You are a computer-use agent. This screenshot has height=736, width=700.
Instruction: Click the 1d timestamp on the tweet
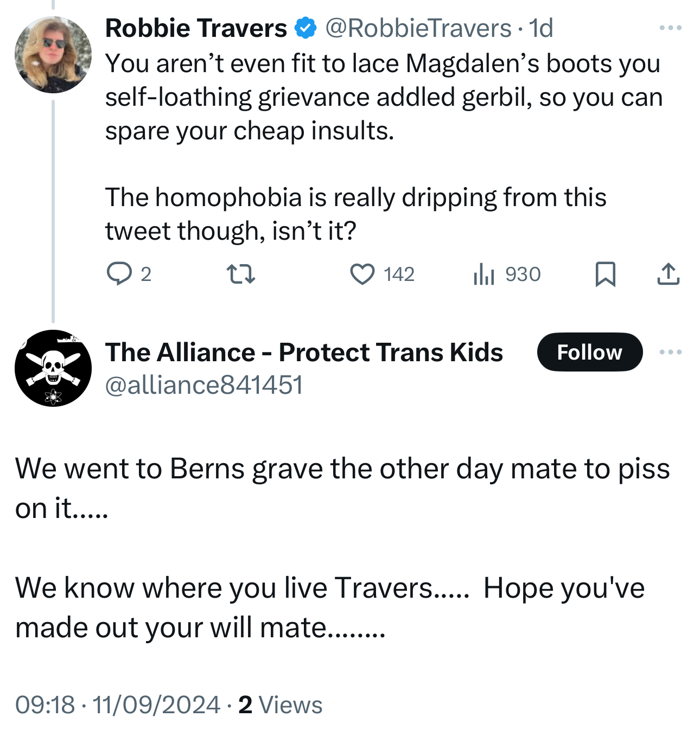coord(541,28)
